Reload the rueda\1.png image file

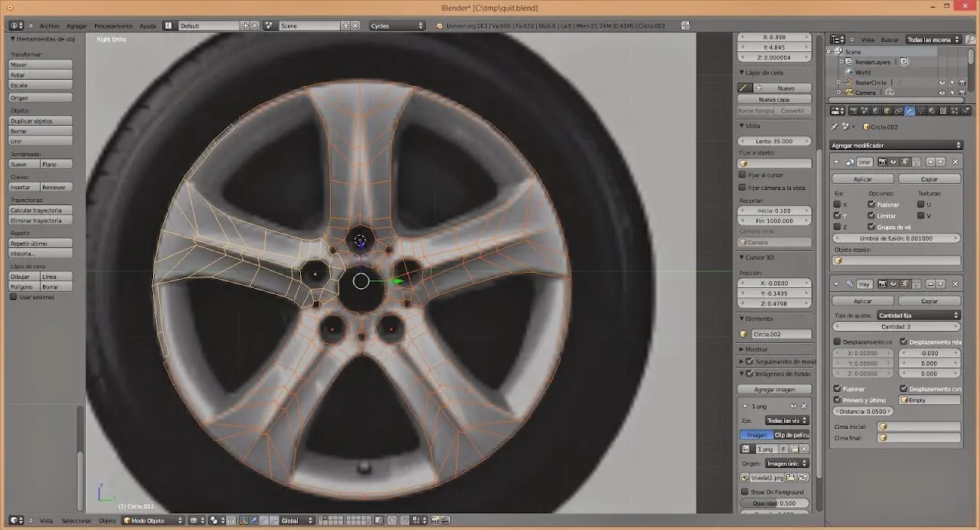(x=803, y=478)
